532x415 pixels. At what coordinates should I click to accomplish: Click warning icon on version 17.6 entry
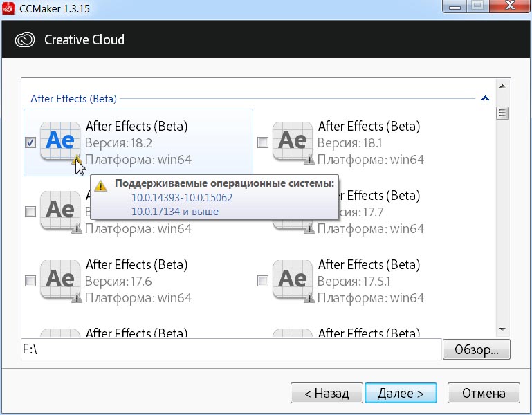(77, 297)
